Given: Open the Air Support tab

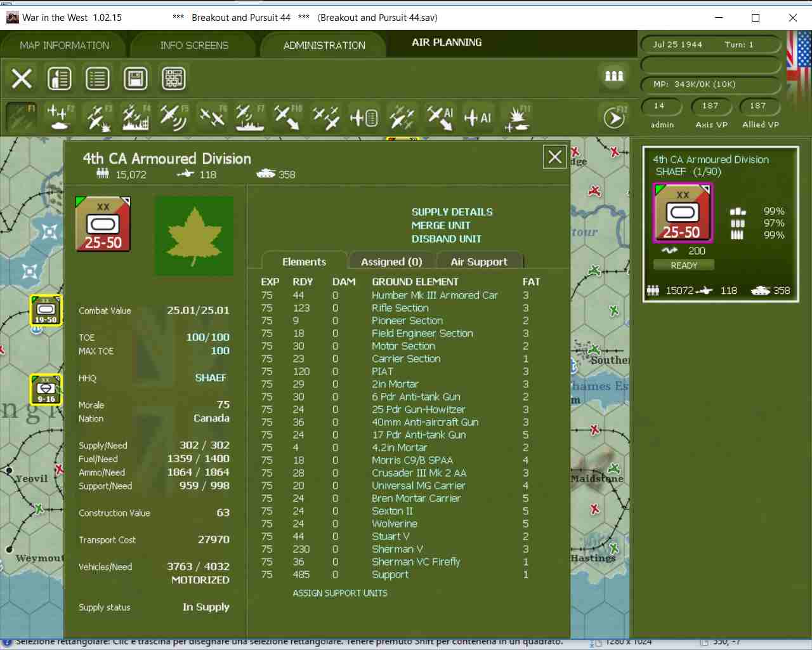Looking at the screenshot, I should click(479, 262).
